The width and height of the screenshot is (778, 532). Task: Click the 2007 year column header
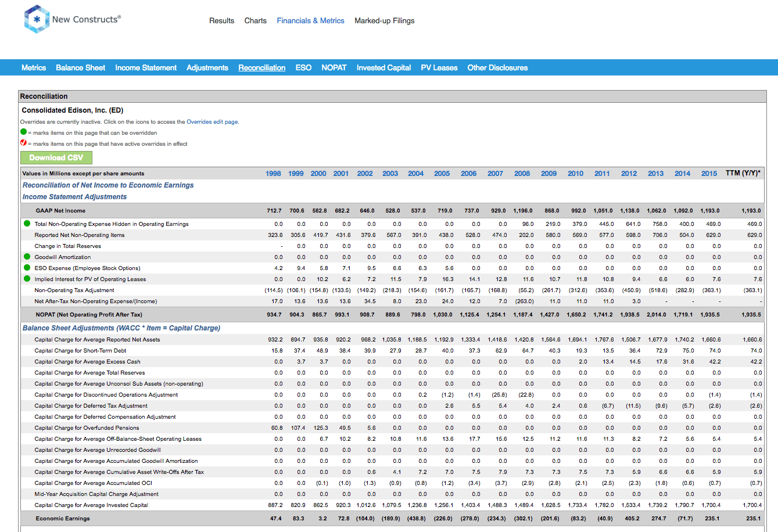tap(496, 173)
